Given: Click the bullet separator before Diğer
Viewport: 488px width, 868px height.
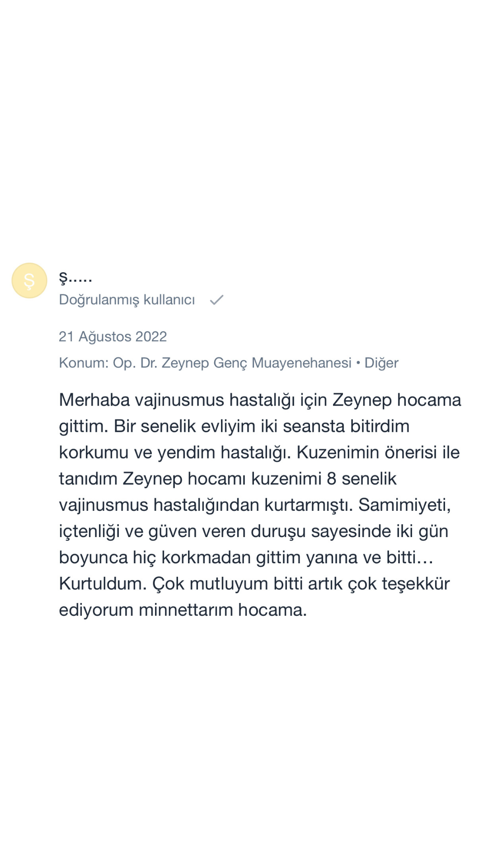Looking at the screenshot, I should (x=358, y=363).
